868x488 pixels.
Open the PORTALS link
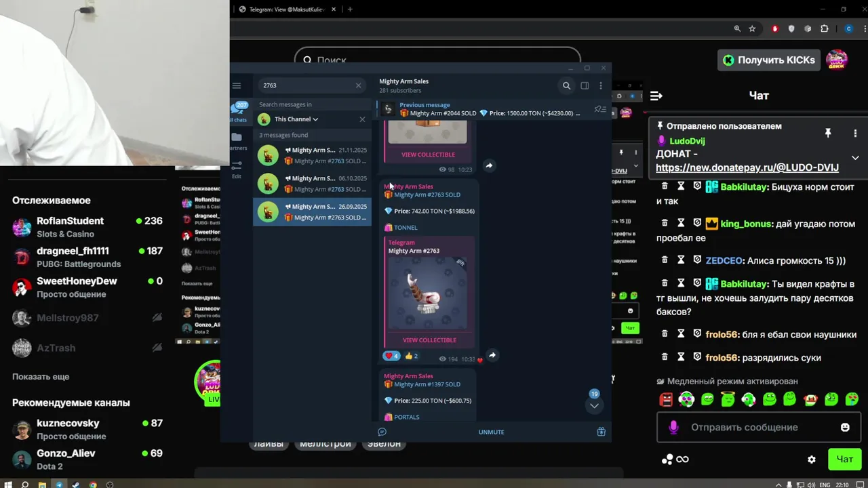pos(407,418)
